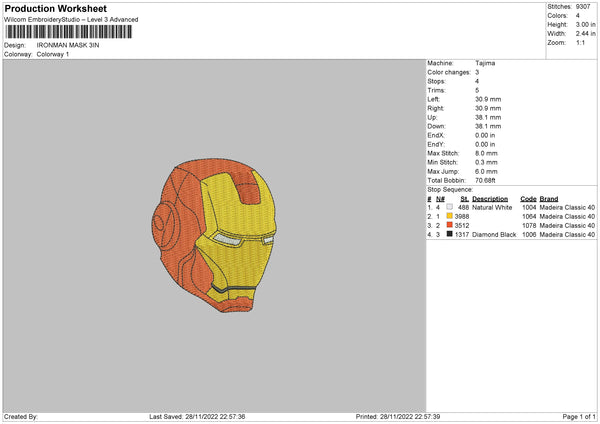Click the Colors value 4
600x424 pixels.
(x=577, y=16)
